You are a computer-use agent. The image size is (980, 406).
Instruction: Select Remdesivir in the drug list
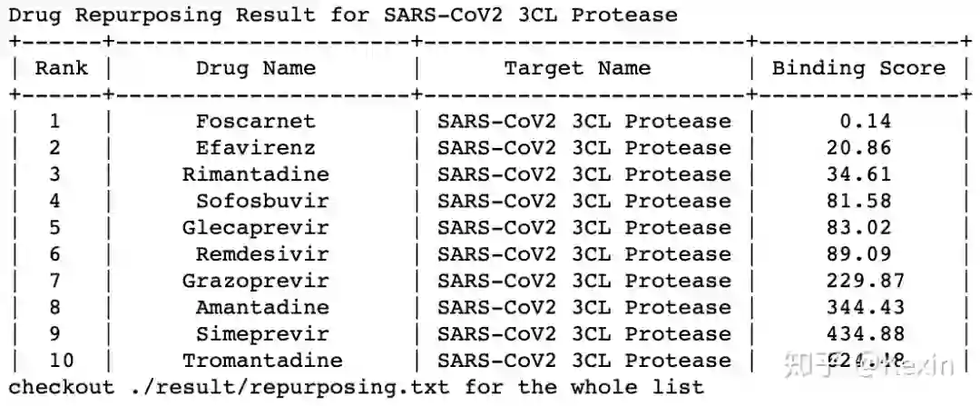tap(262, 254)
